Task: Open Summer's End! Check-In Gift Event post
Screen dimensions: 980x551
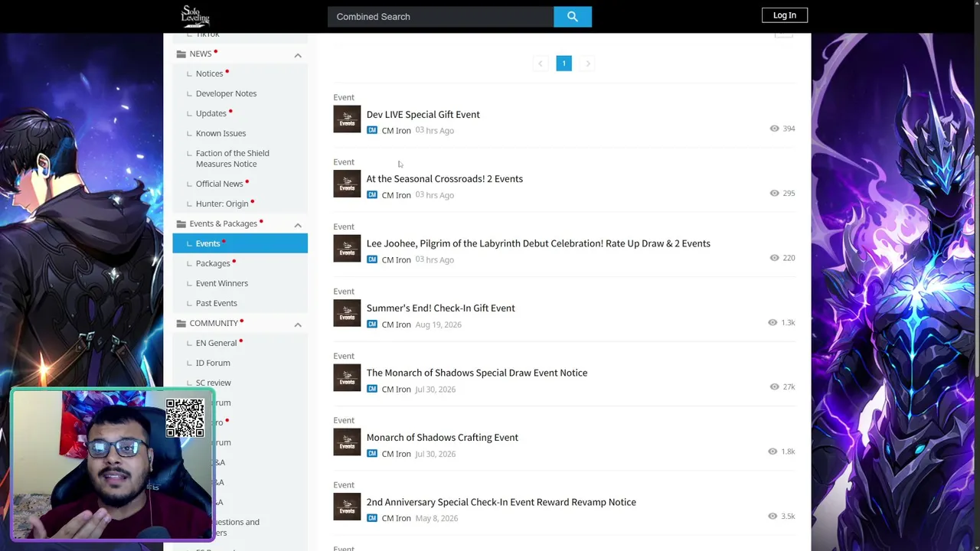Action: pos(441,308)
